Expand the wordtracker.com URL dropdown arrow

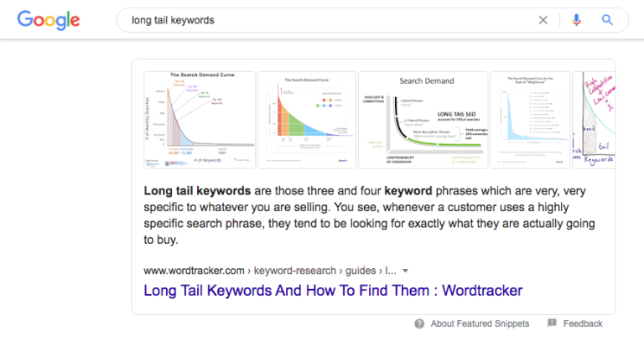tap(405, 271)
